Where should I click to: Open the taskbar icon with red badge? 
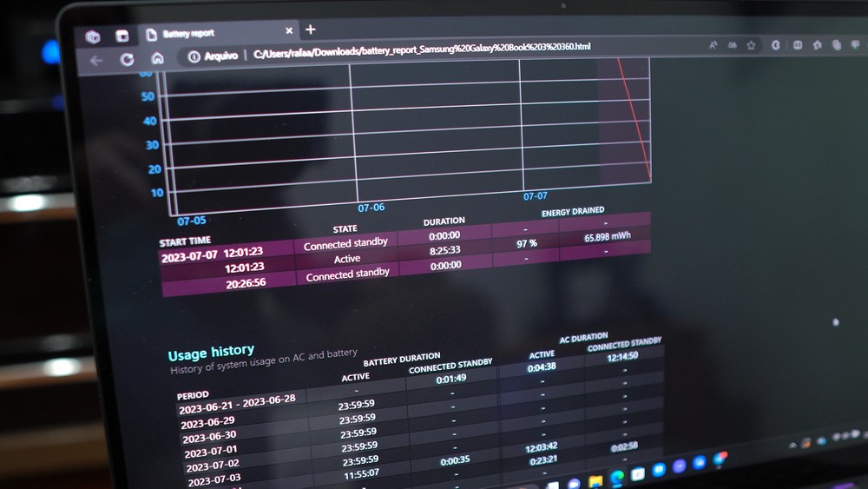(720, 459)
